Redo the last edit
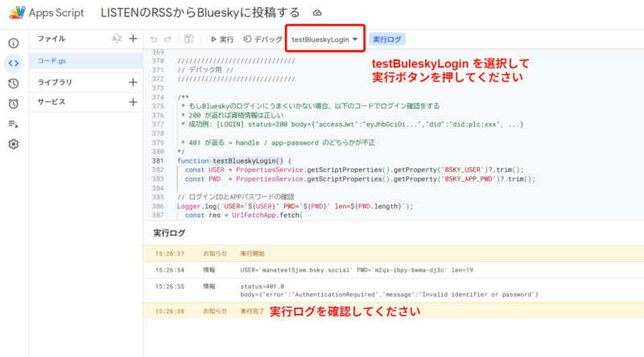The image size is (644, 357). coord(167,39)
